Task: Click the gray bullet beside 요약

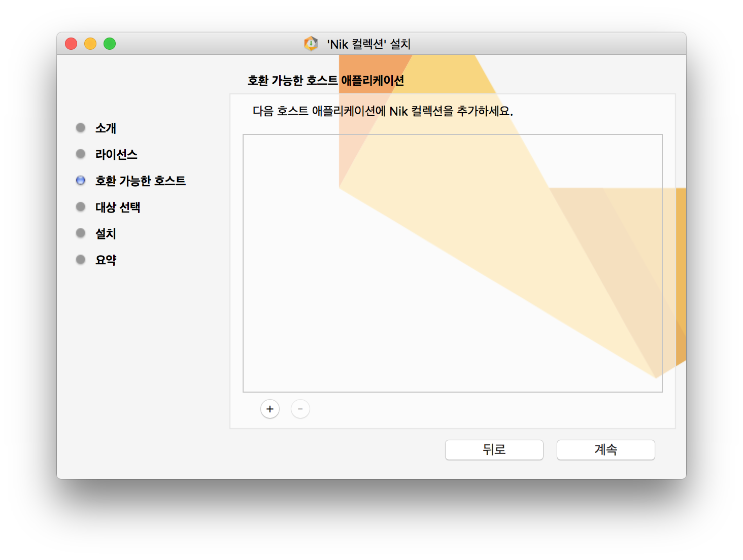Action: click(81, 259)
